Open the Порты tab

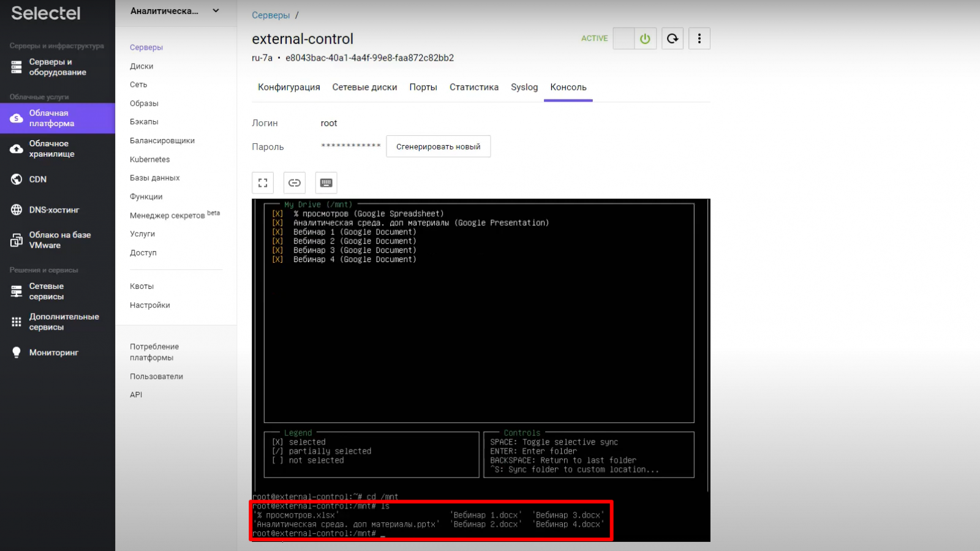(423, 87)
